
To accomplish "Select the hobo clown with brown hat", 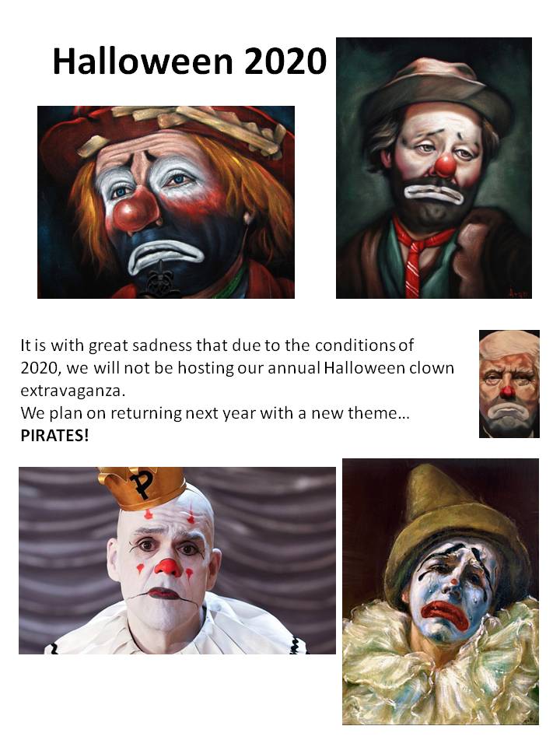I will (434, 168).
